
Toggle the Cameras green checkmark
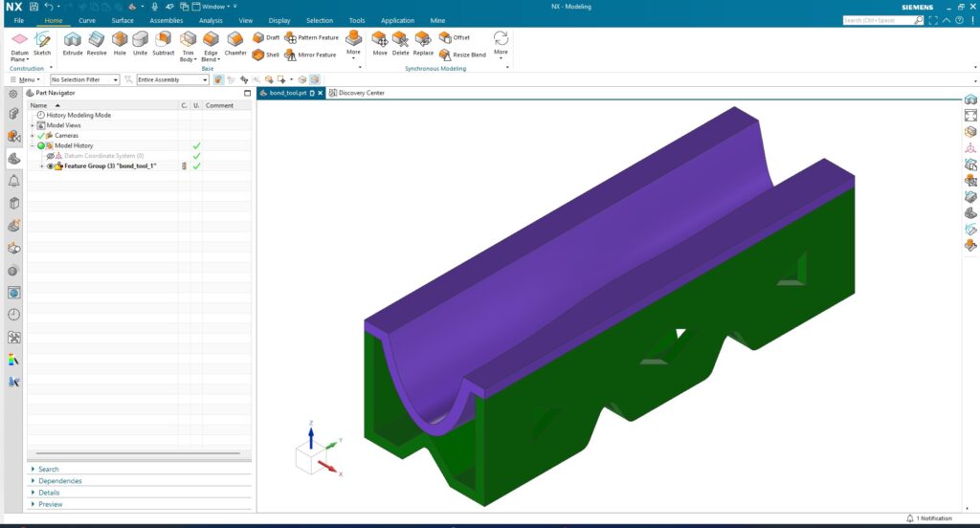pyautogui.click(x=41, y=136)
